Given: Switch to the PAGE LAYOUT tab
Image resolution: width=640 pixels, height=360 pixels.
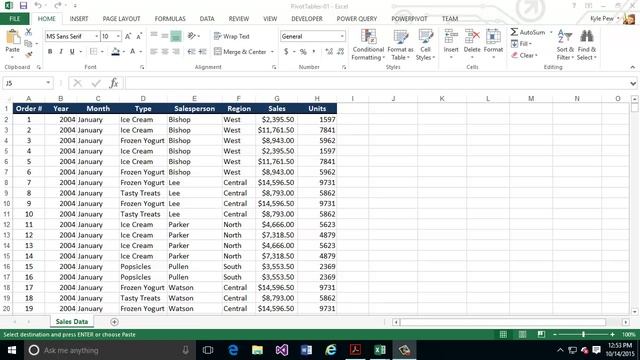Looking at the screenshot, I should point(121,19).
